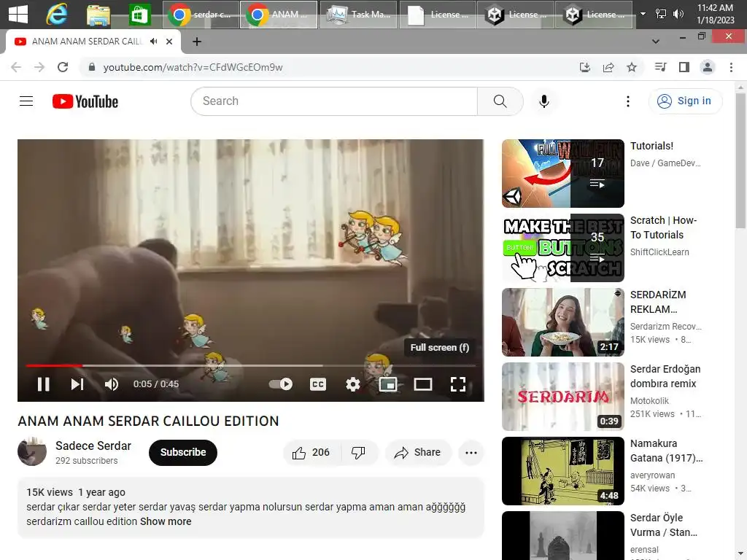Screen dimensions: 747x560
Task: View site information padlock icon
Action: point(92,67)
